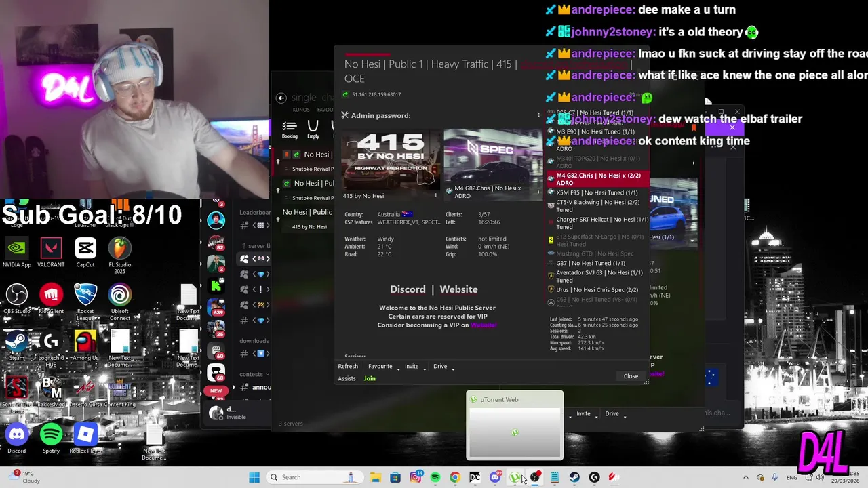Open Content King desktop icon
Viewport: 868px width, 488px height.
coord(119,392)
